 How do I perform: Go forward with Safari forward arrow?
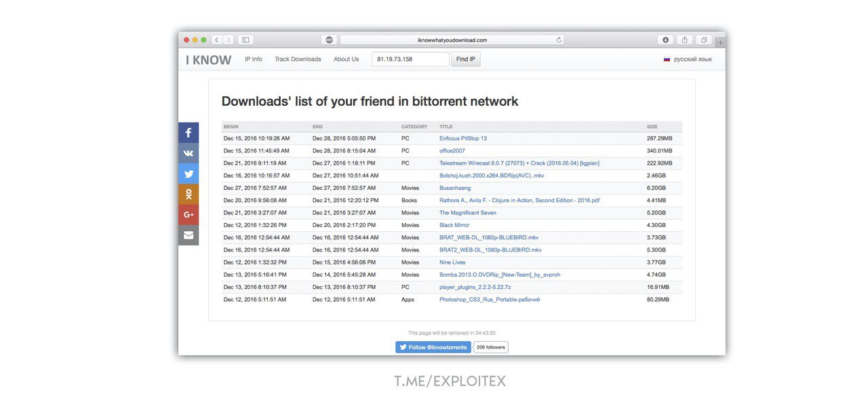pos(228,40)
